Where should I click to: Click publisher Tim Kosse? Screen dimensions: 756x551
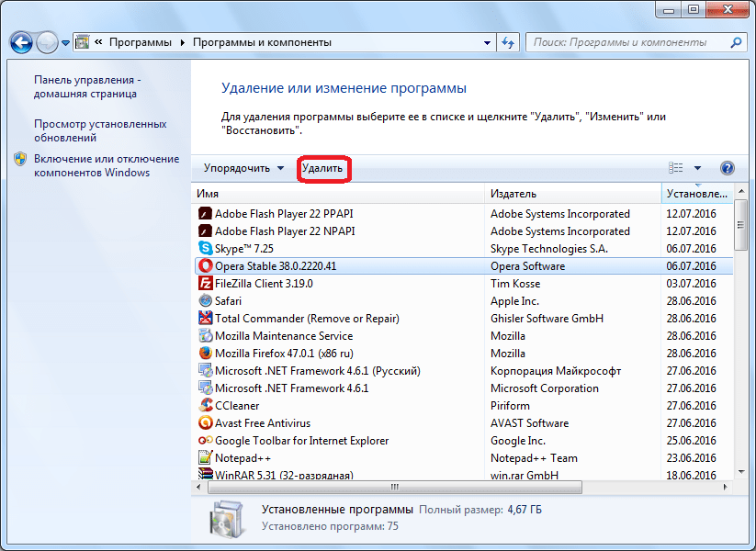click(x=515, y=284)
